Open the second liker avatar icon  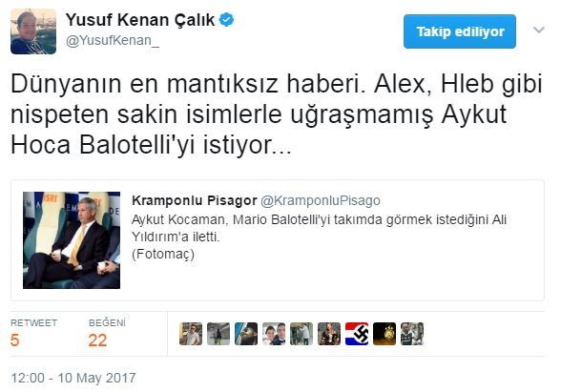(x=218, y=334)
